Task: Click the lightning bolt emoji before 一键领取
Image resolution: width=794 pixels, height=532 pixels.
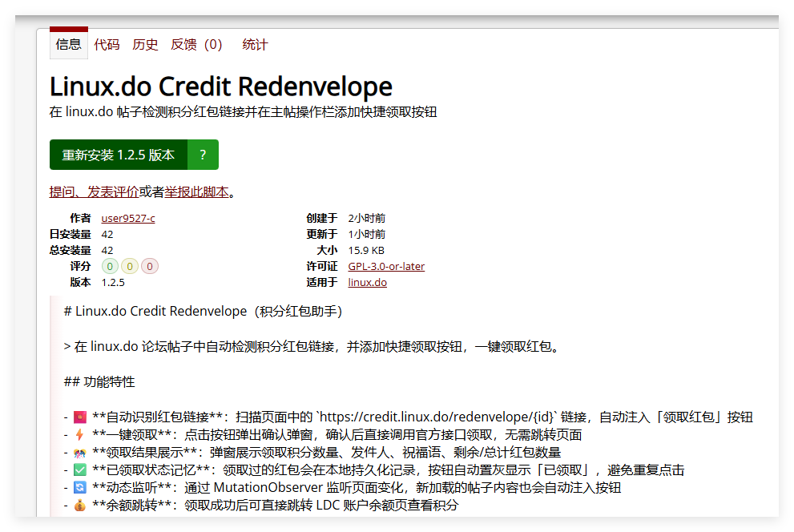Action: pyautogui.click(x=79, y=435)
